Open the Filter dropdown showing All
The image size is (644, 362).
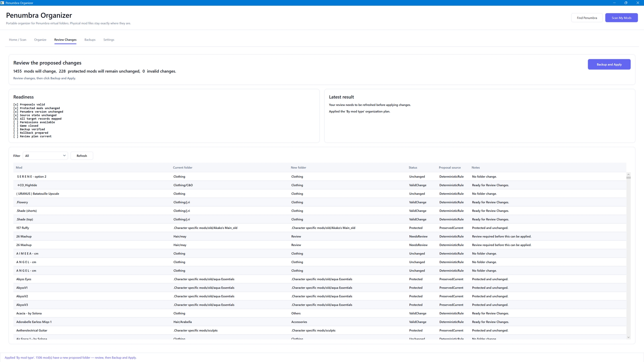tap(45, 156)
